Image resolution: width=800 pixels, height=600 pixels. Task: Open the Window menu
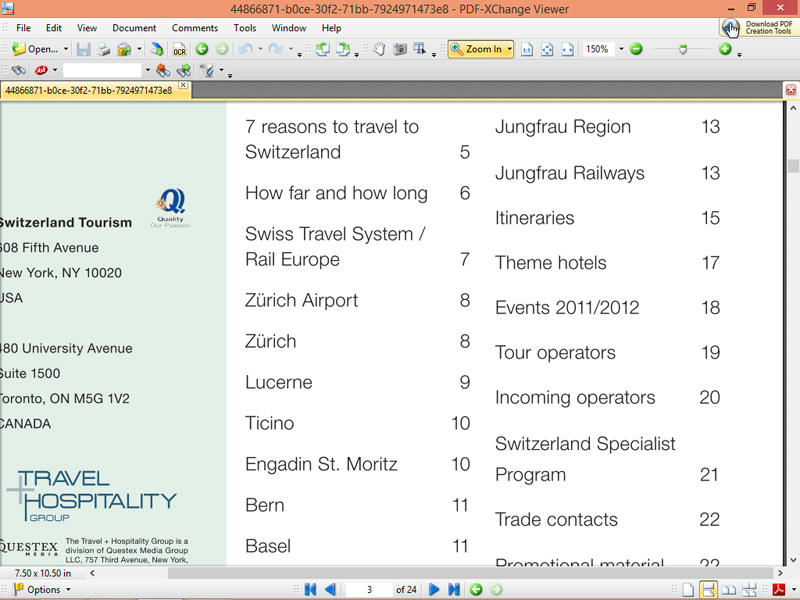(x=289, y=28)
